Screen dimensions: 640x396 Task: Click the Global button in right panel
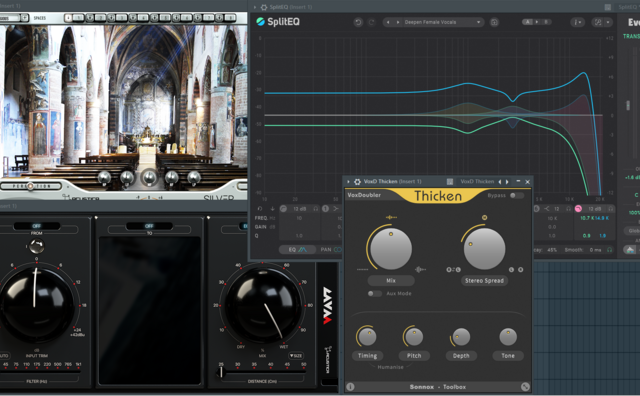(632, 231)
